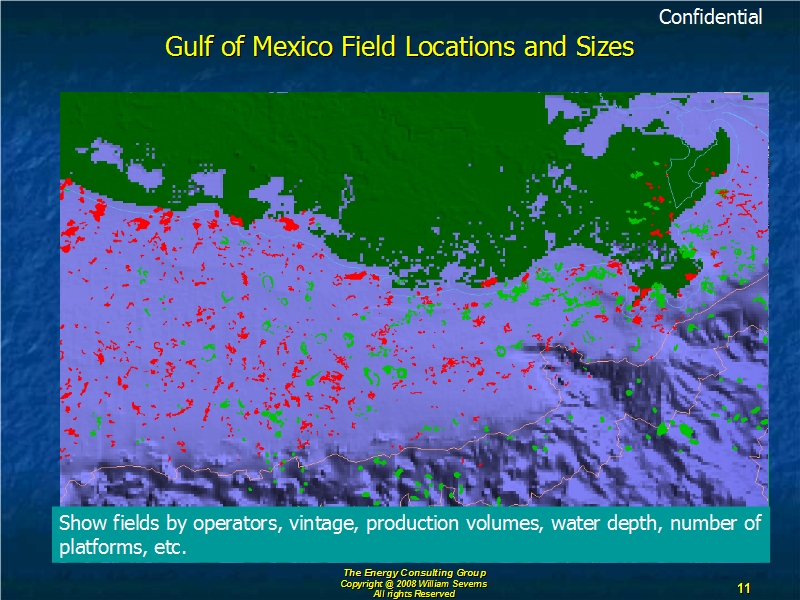Select the teal caption box below the map

click(x=410, y=535)
